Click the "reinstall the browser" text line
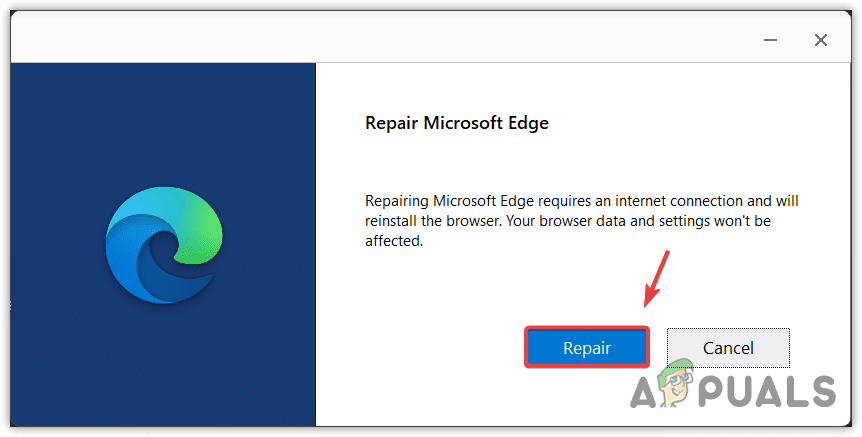This screenshot has width=862, height=437. tap(568, 221)
